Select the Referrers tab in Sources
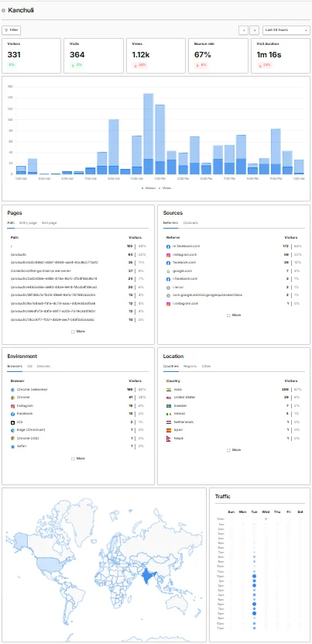 click(170, 222)
